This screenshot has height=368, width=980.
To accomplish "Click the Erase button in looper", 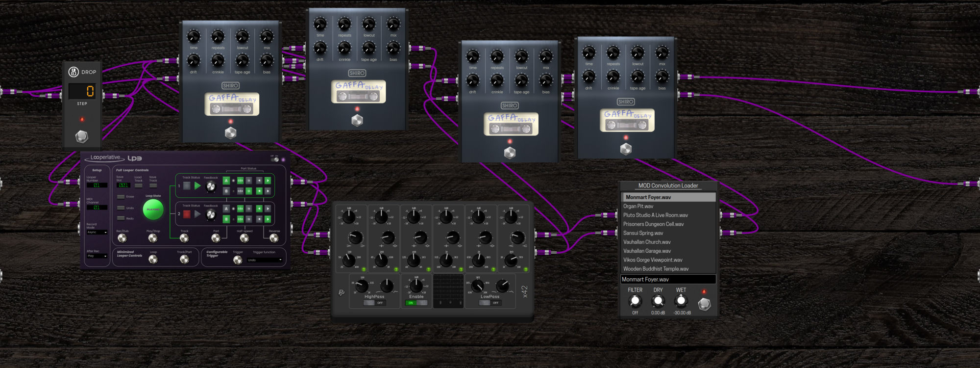I will [121, 197].
